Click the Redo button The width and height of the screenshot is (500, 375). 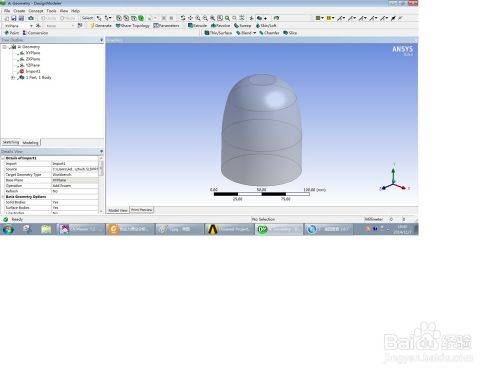click(x=68, y=18)
